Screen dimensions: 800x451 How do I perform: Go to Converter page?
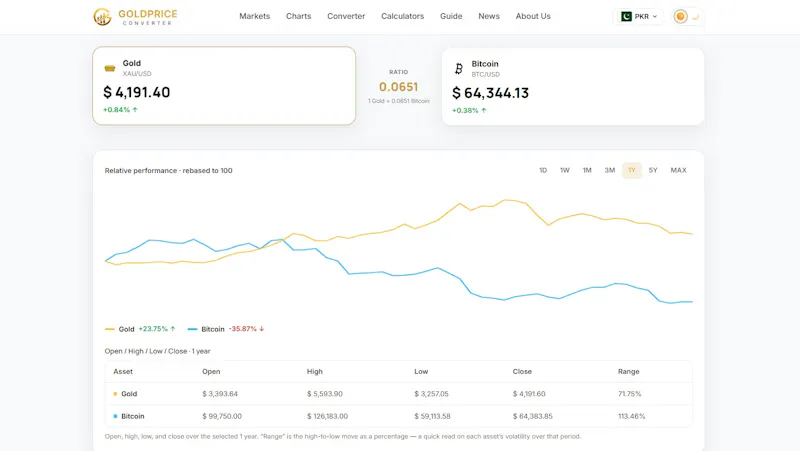[x=346, y=16]
